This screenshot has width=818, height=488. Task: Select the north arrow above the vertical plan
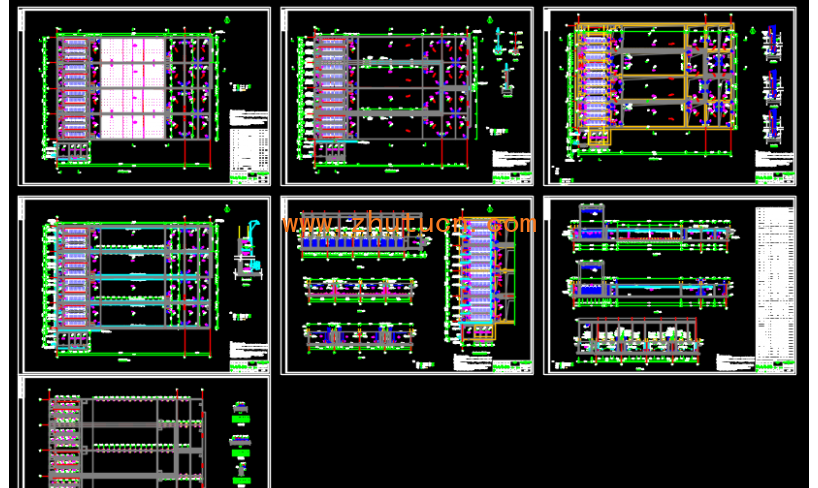[x=490, y=209]
